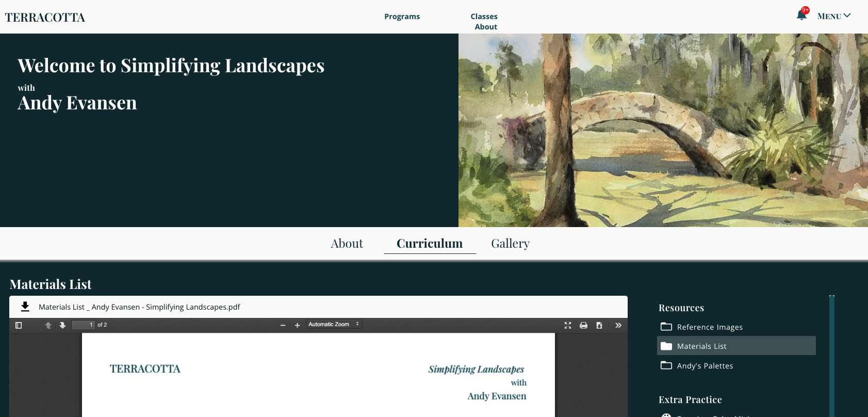The height and width of the screenshot is (417, 868).
Task: Open Programs in top navigation
Action: [402, 17]
